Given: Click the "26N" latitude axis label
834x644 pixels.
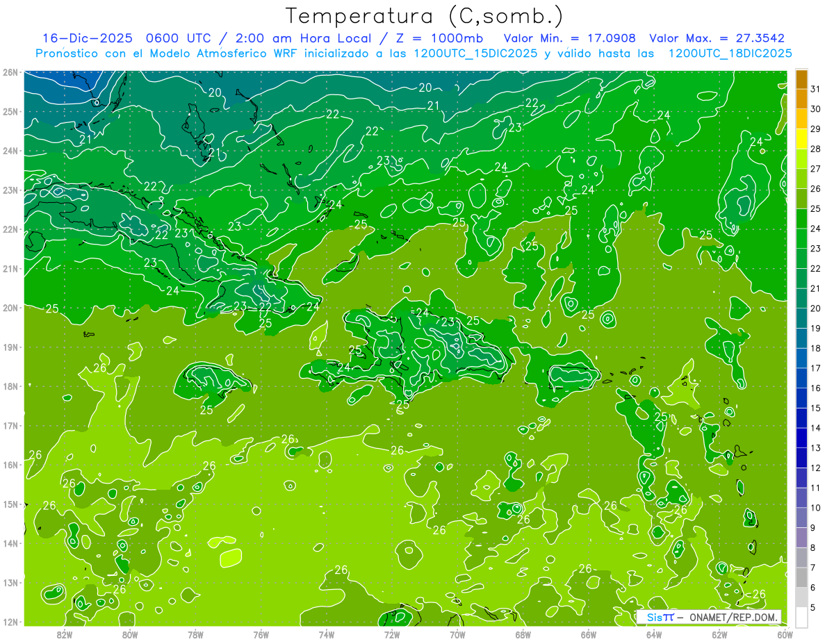Looking at the screenshot, I should [x=10, y=72].
